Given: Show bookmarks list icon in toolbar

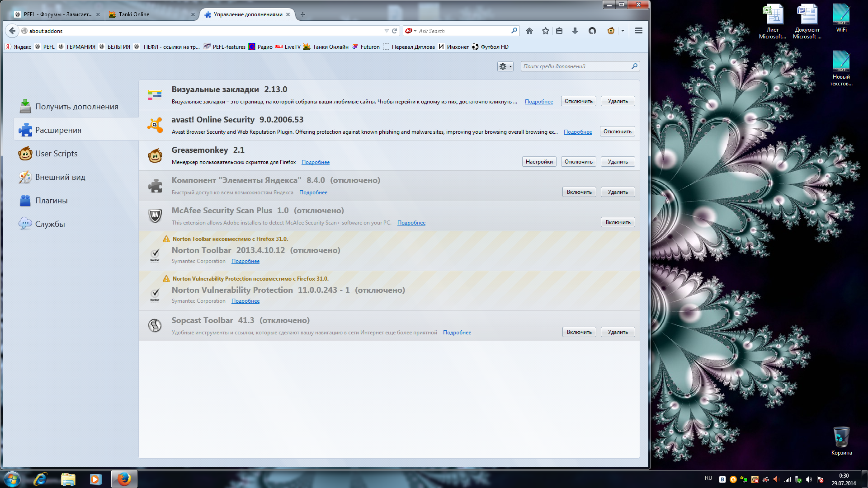Looking at the screenshot, I should [x=559, y=31].
